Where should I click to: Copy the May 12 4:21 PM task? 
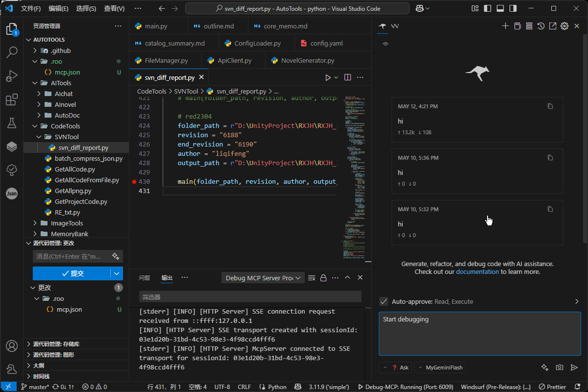tap(550, 106)
